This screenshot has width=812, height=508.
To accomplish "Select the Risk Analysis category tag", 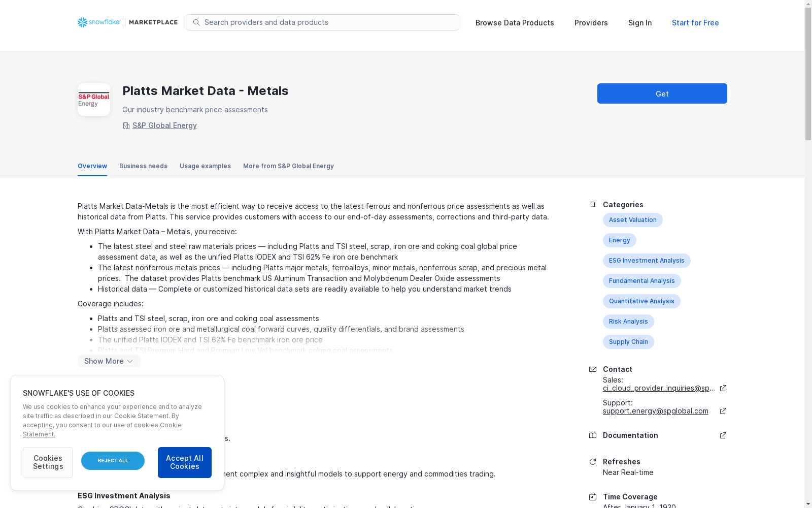I will click(628, 322).
